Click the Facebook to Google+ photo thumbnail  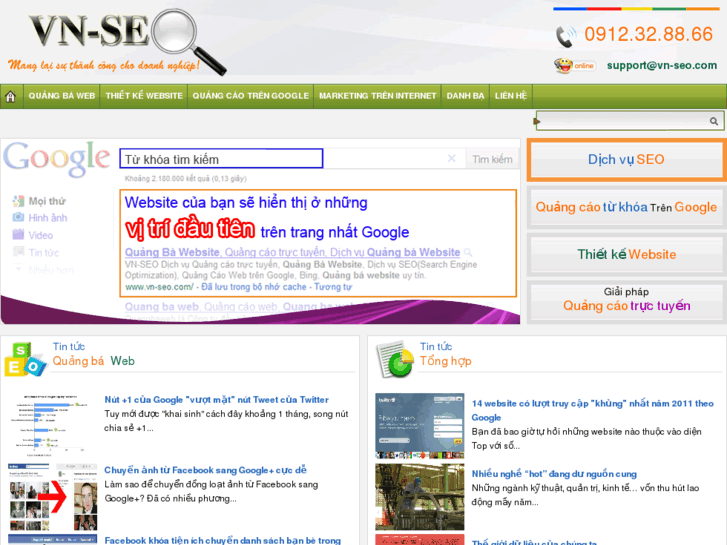53,497
